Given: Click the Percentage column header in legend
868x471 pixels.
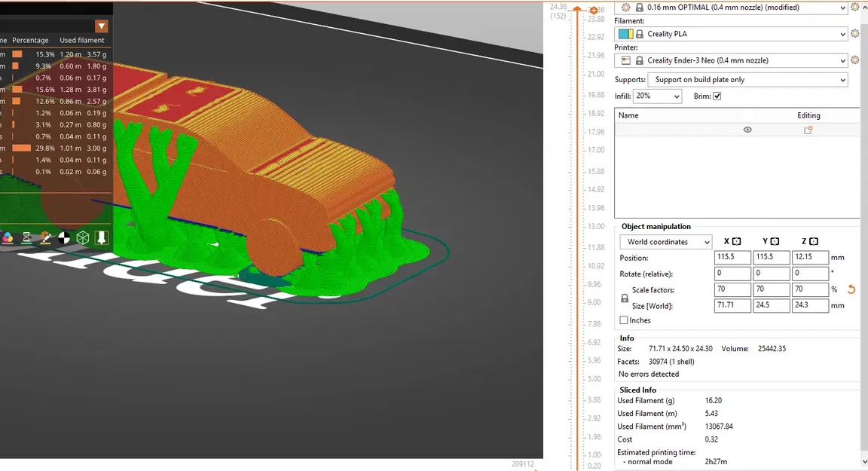Looking at the screenshot, I should (30, 40).
